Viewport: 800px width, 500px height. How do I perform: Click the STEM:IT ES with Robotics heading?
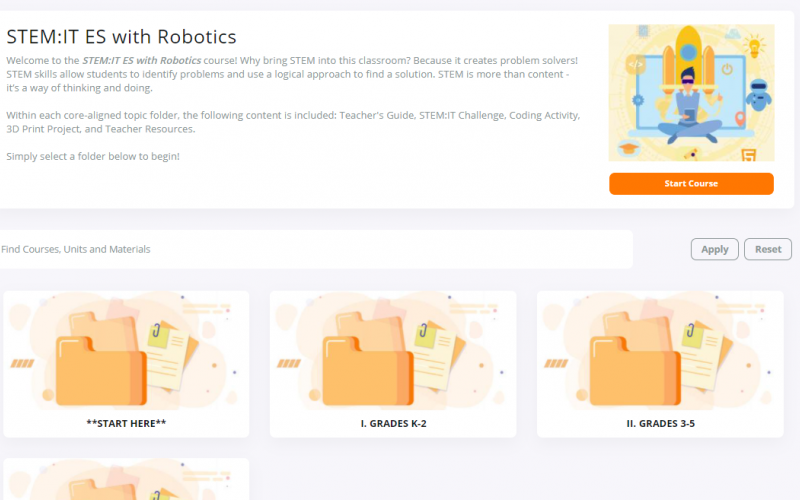click(121, 37)
